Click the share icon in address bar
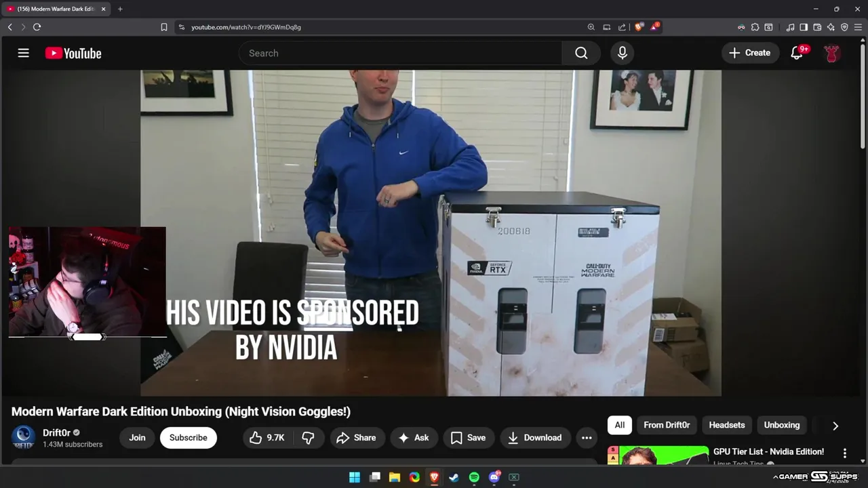Image resolution: width=868 pixels, height=488 pixels. 622,27
